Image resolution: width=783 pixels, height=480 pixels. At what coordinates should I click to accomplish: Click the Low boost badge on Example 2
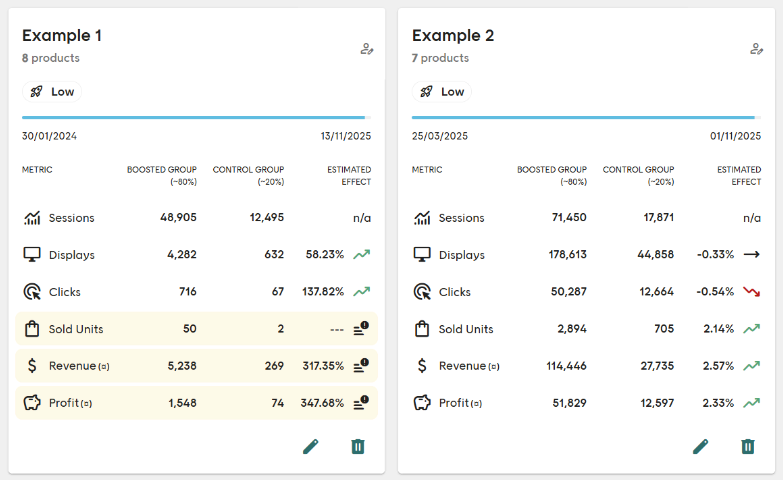(443, 92)
